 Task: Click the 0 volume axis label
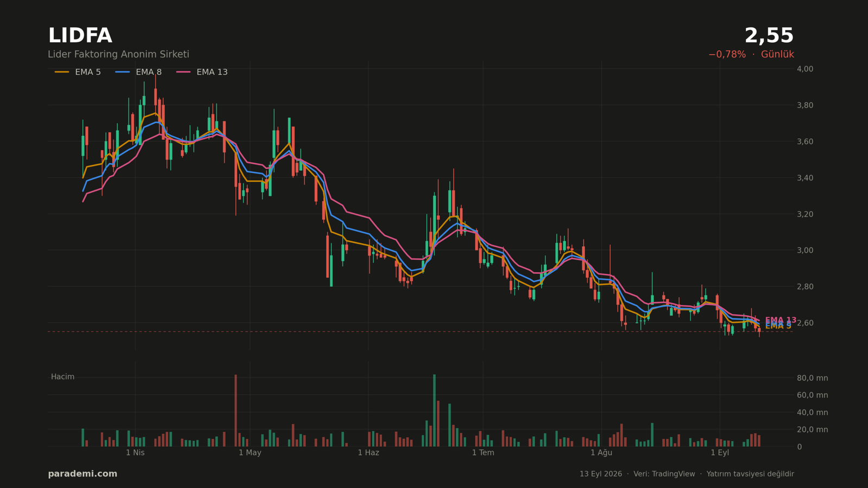(799, 447)
